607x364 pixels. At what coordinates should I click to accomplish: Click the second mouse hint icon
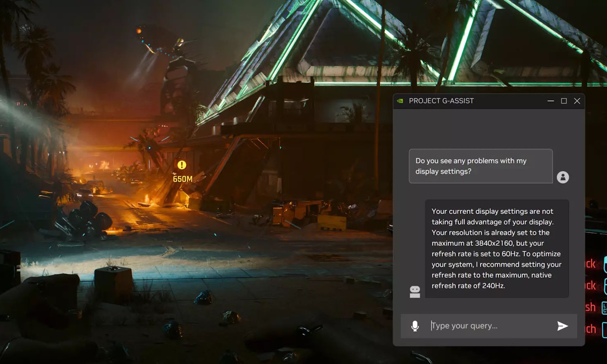[x=605, y=286]
